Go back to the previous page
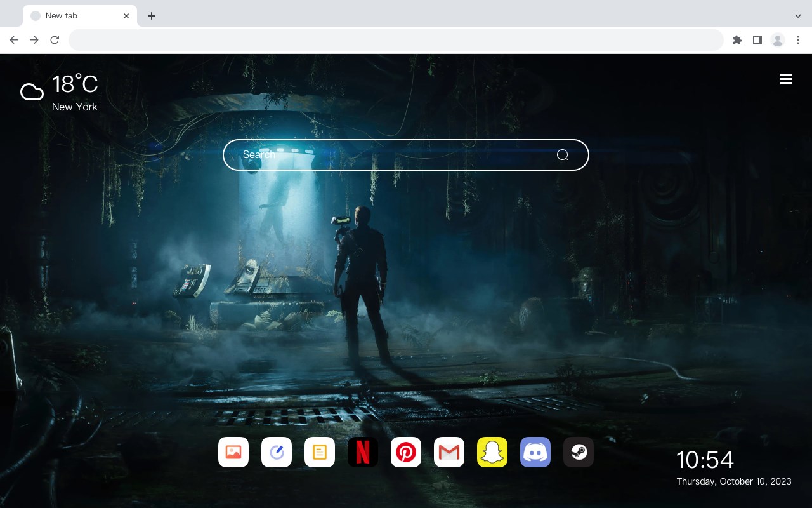Viewport: 812px width, 508px height. point(14,40)
